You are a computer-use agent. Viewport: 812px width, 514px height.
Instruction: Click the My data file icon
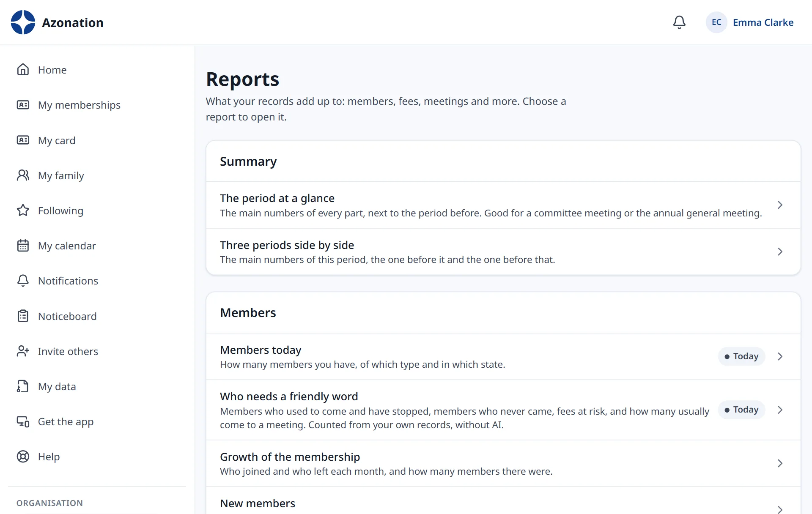[x=23, y=386]
